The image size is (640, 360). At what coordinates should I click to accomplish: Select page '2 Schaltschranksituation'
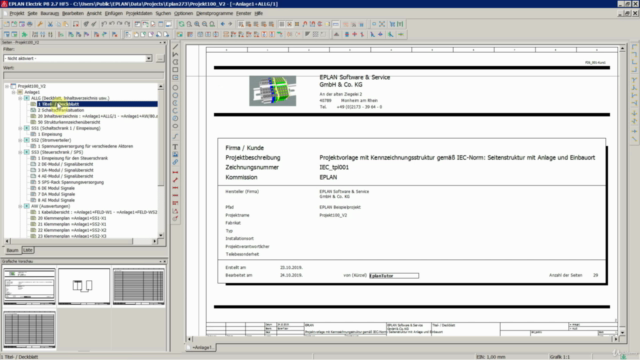pyautogui.click(x=61, y=110)
